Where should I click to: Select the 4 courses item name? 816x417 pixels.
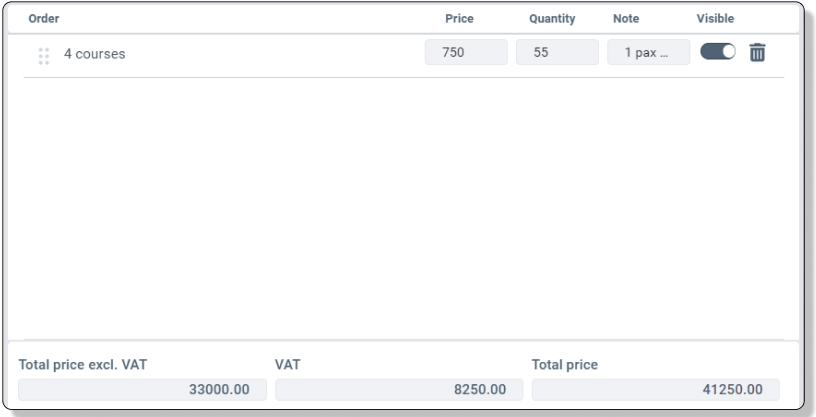[x=95, y=55]
